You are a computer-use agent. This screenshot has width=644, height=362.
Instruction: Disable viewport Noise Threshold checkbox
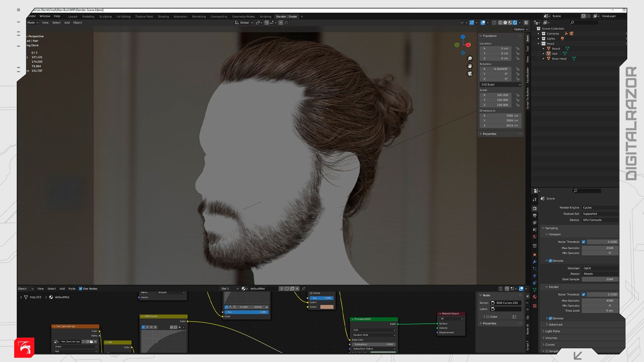(584, 242)
